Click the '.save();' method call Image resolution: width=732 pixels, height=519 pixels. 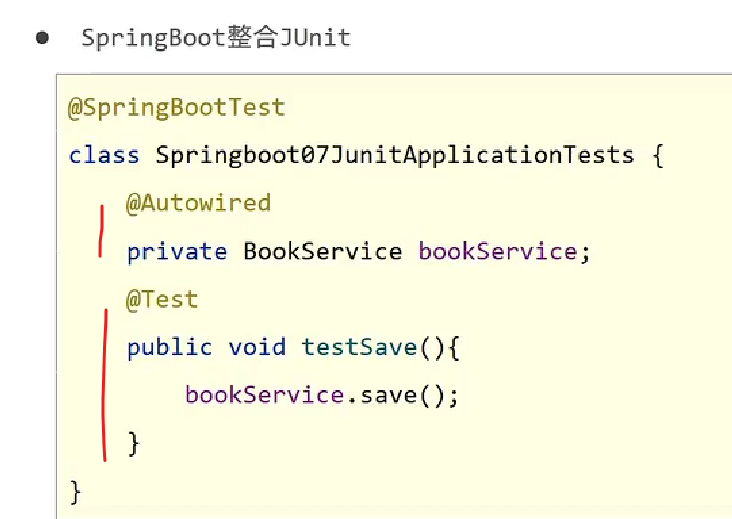[x=403, y=396]
